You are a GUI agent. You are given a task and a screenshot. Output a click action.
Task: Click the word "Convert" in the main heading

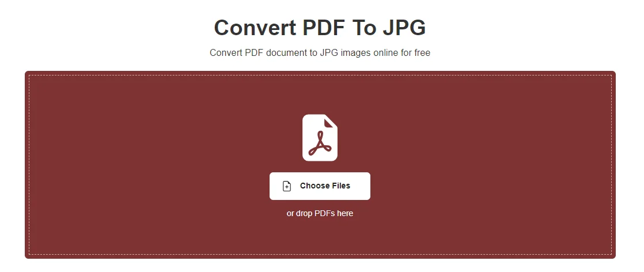pyautogui.click(x=255, y=28)
